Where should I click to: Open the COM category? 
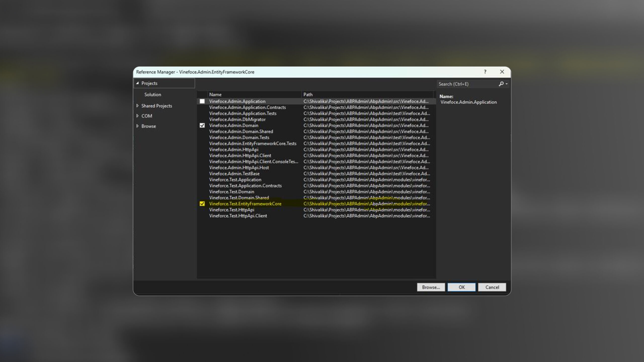(147, 116)
